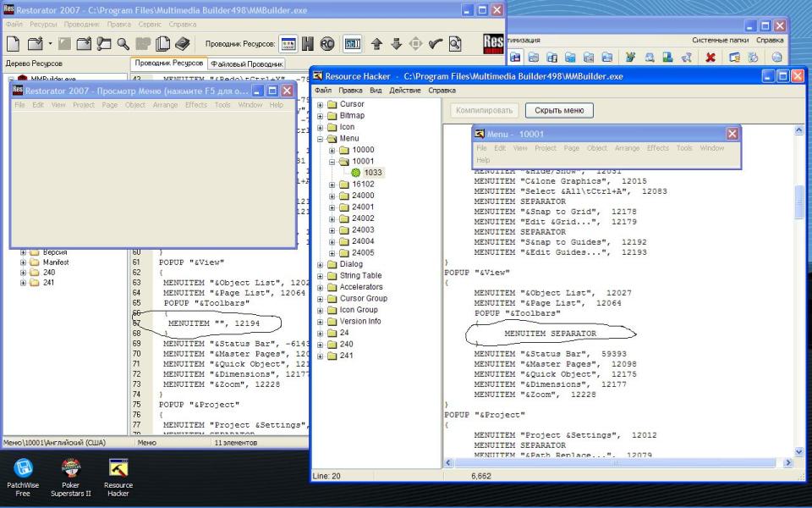Click the magnifier Find icon in Restorator toolbar
812x508 pixels.
point(123,44)
